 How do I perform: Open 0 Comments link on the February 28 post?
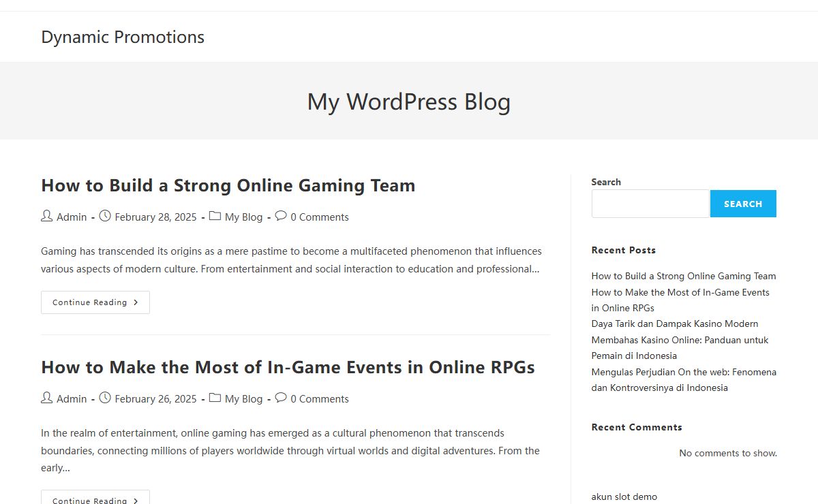[x=320, y=217]
